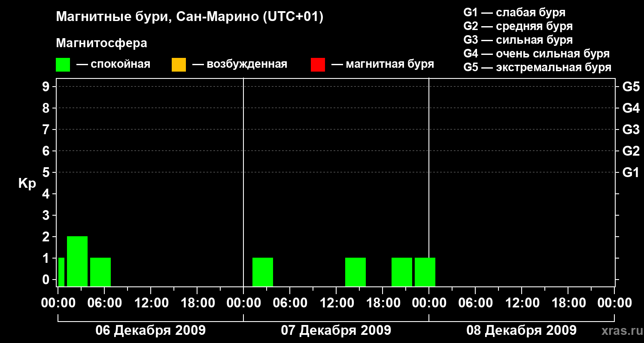The image size is (644, 343).
Task: Click the red 'магнитная буря' legend swatch
Action: [318, 65]
